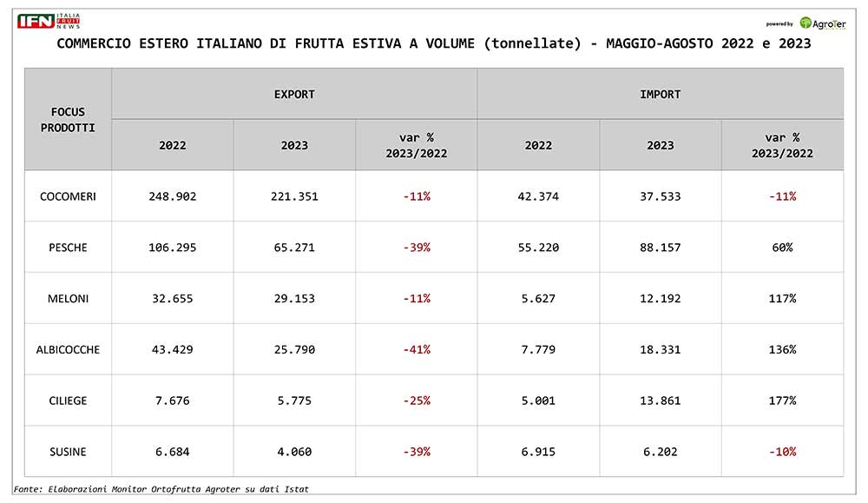This screenshot has width=868, height=503.
Task: Click the export var % 2023/2022 header
Action: [x=417, y=145]
